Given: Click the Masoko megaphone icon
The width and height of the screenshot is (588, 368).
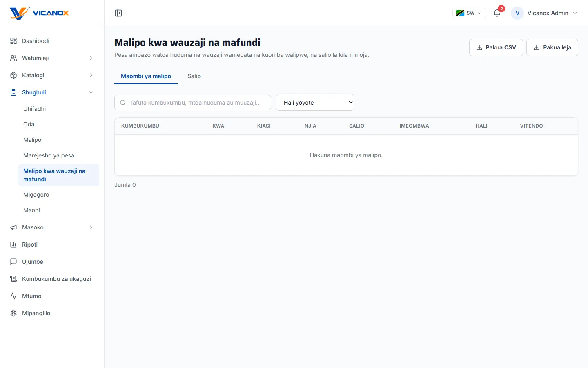Looking at the screenshot, I should pyautogui.click(x=13, y=227).
